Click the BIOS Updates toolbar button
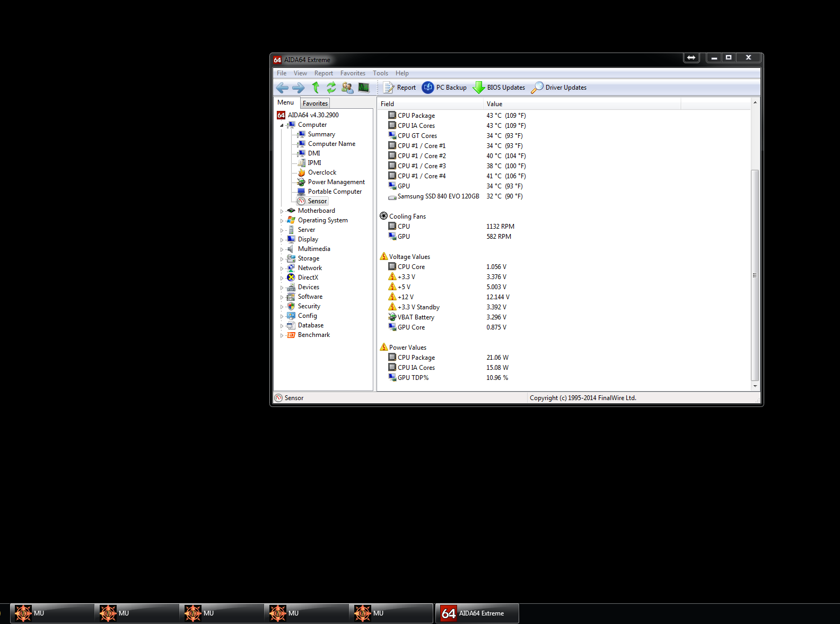This screenshot has height=624, width=840. (499, 88)
